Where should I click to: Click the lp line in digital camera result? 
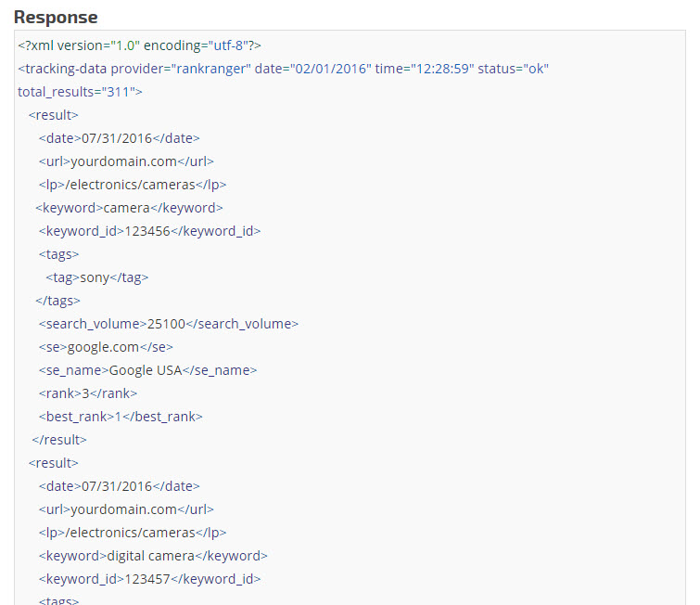pyautogui.click(x=133, y=533)
